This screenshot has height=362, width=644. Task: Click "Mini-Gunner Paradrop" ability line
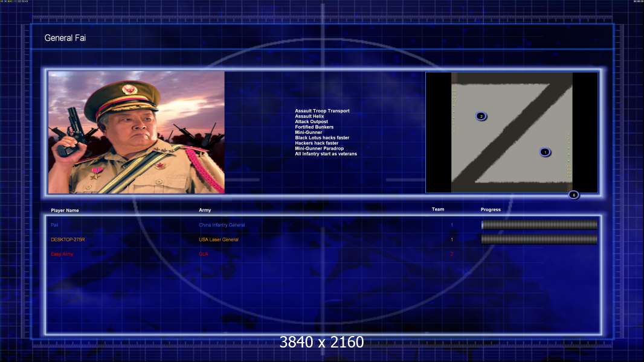319,148
